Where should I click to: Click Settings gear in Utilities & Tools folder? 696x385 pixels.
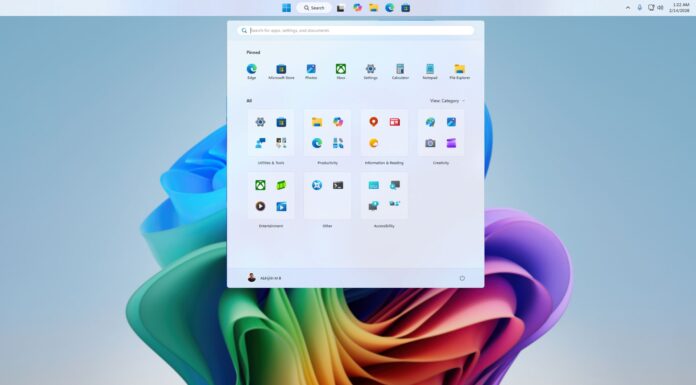coord(261,122)
